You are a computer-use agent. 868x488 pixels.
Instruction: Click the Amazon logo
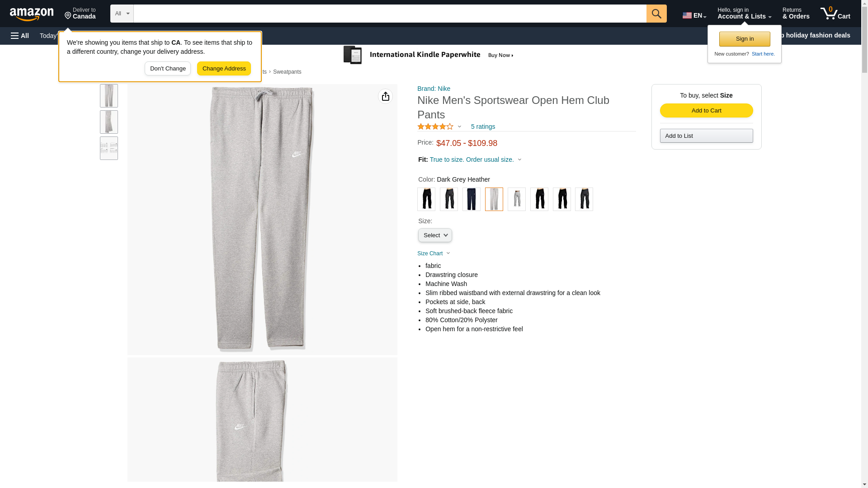[x=32, y=14]
